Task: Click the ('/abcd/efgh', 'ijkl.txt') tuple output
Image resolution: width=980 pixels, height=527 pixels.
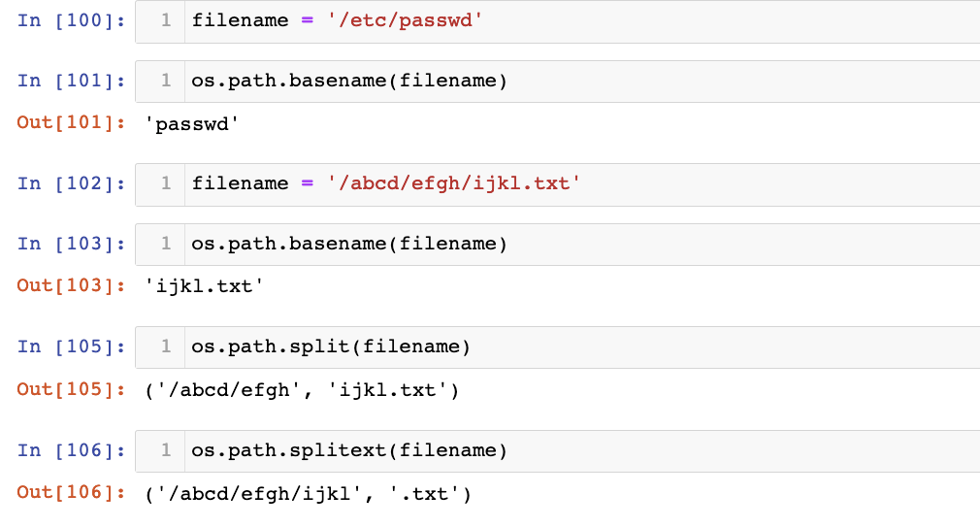Action: [x=301, y=390]
